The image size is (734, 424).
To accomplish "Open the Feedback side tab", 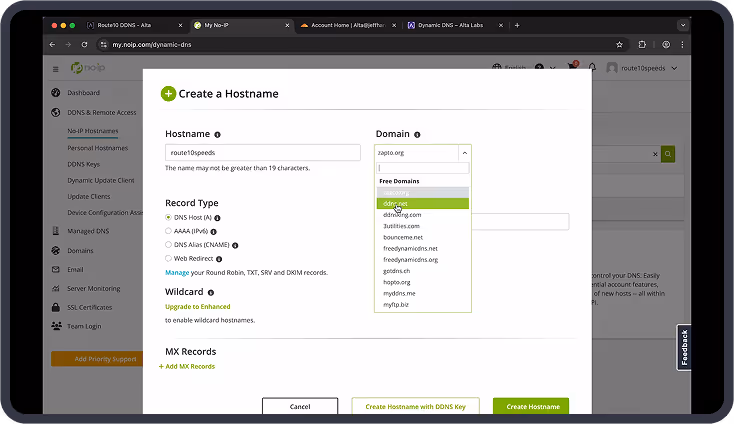I will click(684, 347).
